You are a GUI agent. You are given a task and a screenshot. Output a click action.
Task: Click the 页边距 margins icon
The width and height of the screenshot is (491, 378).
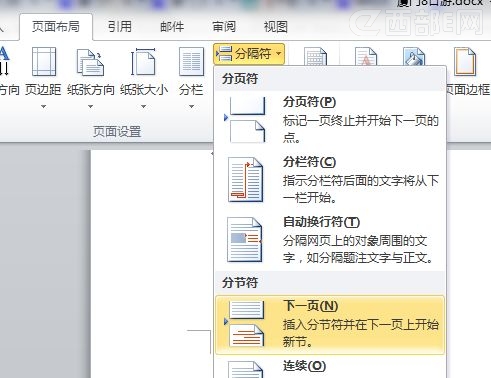pyautogui.click(x=44, y=62)
